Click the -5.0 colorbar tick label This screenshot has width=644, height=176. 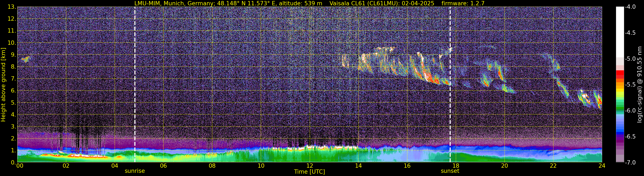(630, 59)
